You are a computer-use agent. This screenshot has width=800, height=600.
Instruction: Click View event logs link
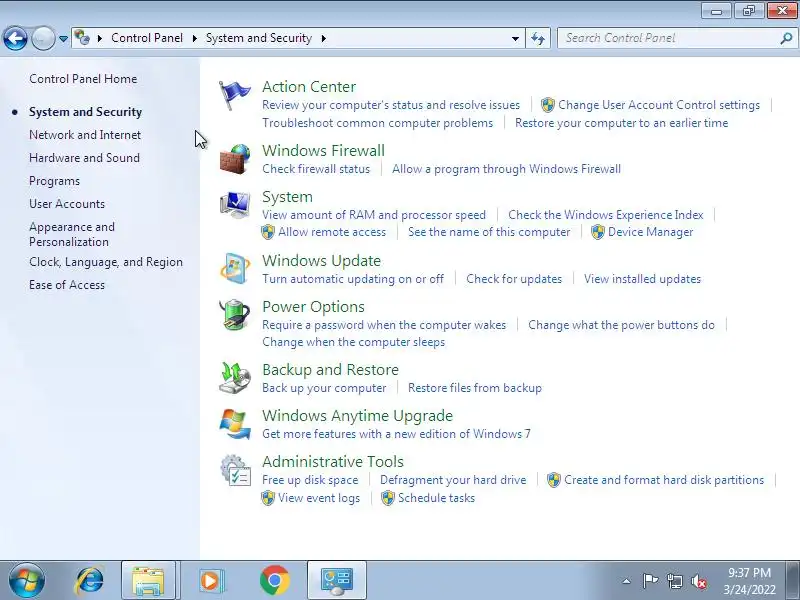(319, 498)
